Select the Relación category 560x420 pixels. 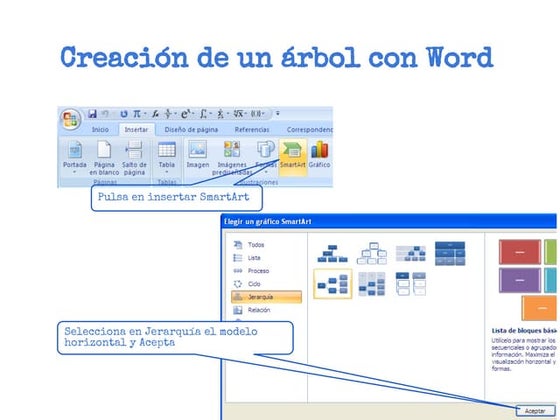(259, 310)
